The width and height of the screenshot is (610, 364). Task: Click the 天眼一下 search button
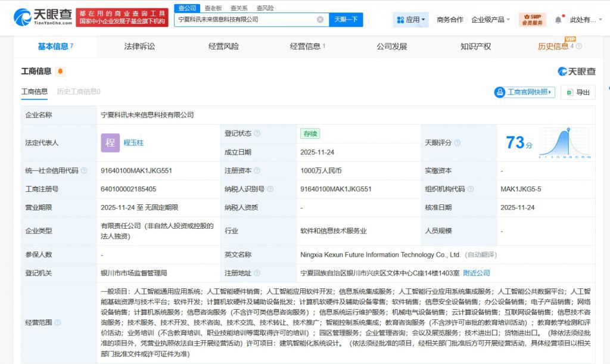pos(346,19)
